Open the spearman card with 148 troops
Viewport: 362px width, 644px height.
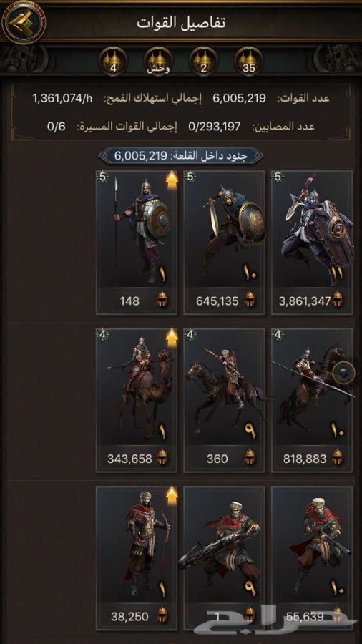(x=137, y=243)
